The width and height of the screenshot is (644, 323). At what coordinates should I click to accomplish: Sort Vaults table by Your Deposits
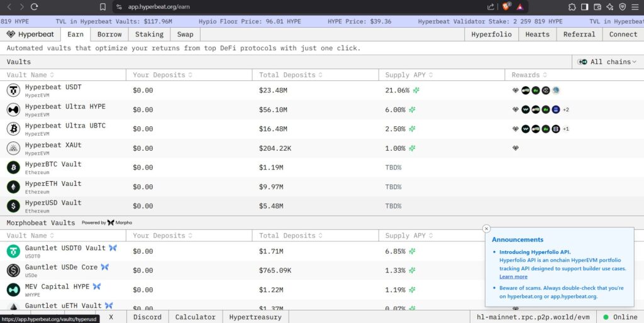point(163,75)
